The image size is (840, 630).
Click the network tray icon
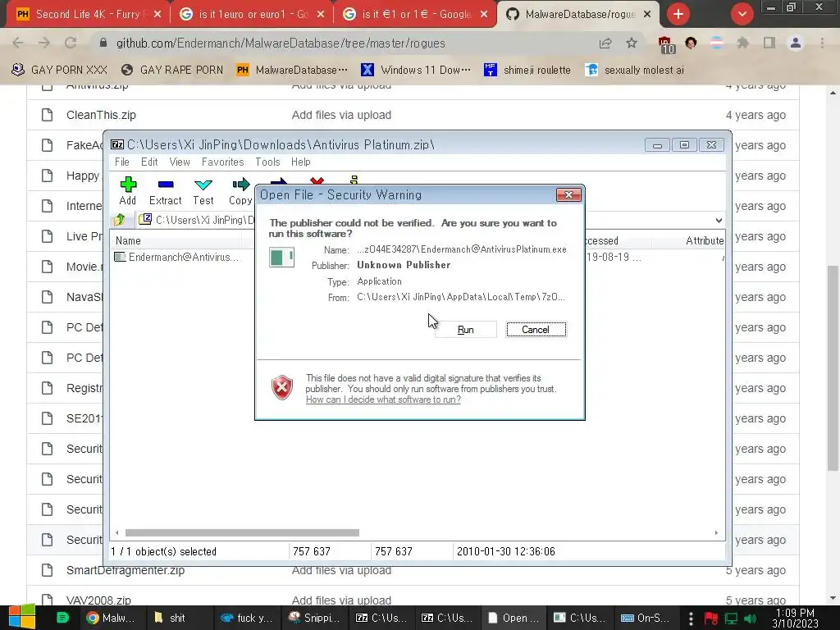click(731, 619)
